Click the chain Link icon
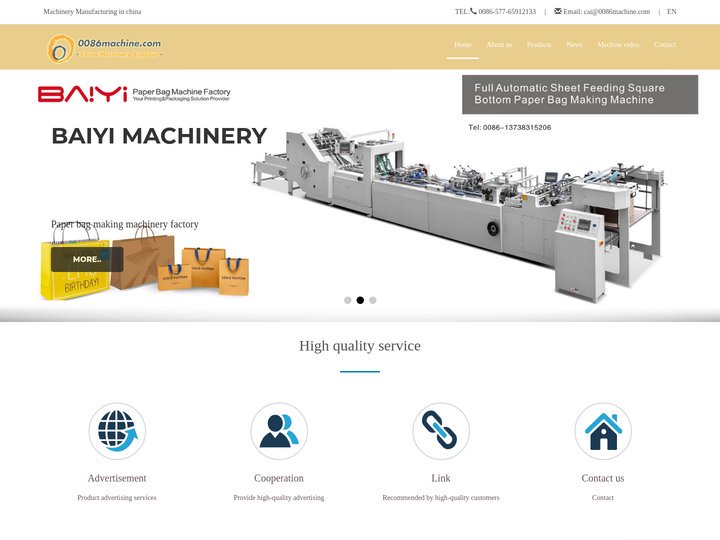Image resolution: width=720 pixels, height=540 pixels. coord(441,431)
